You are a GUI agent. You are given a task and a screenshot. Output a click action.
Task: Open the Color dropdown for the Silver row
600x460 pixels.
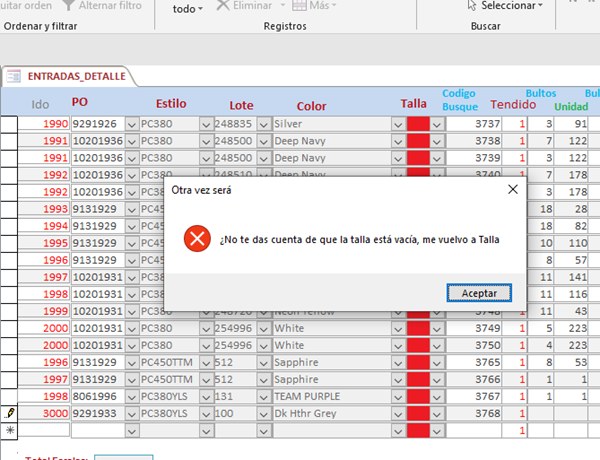[398, 124]
